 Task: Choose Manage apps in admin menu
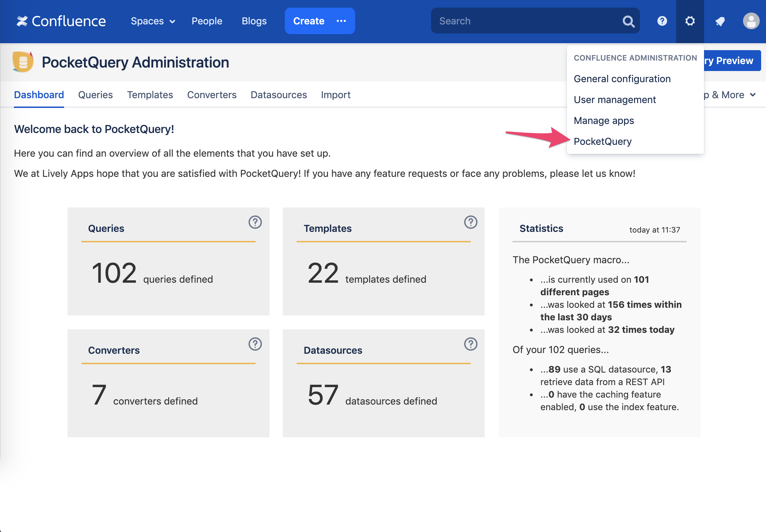coord(604,120)
